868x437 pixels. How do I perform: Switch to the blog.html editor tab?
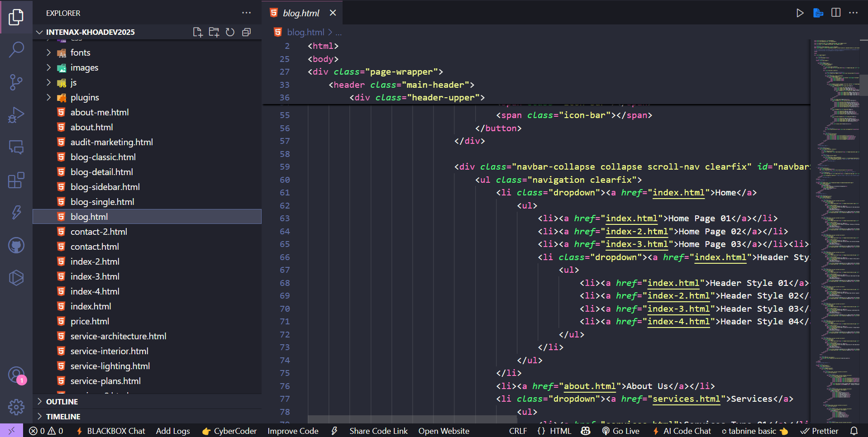pos(301,13)
